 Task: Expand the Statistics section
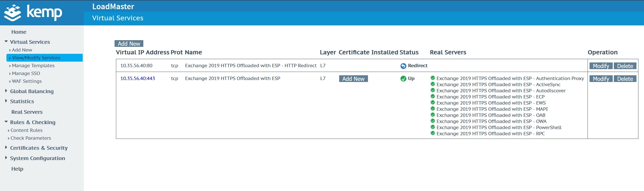6,101
